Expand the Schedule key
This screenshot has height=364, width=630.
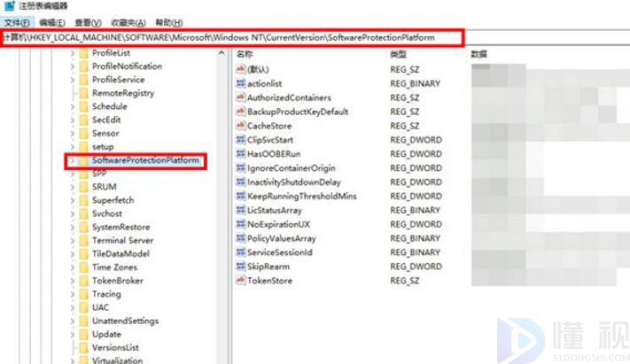click(x=73, y=106)
